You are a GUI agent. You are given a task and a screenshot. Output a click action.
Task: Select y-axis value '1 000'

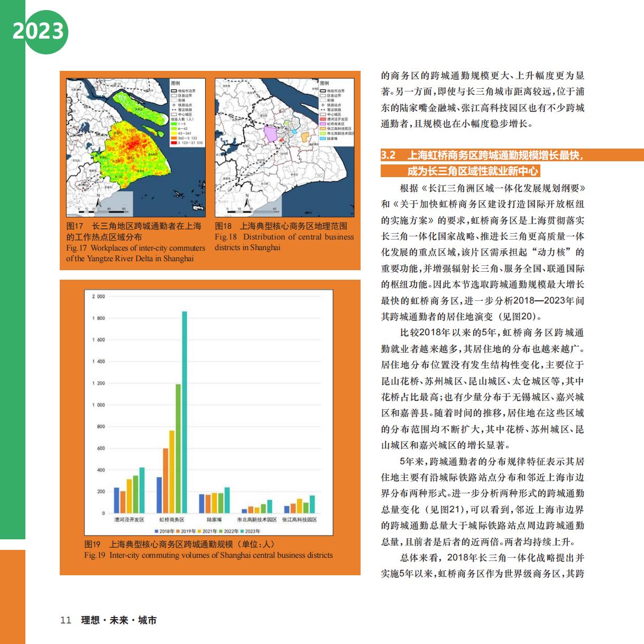[98, 405]
